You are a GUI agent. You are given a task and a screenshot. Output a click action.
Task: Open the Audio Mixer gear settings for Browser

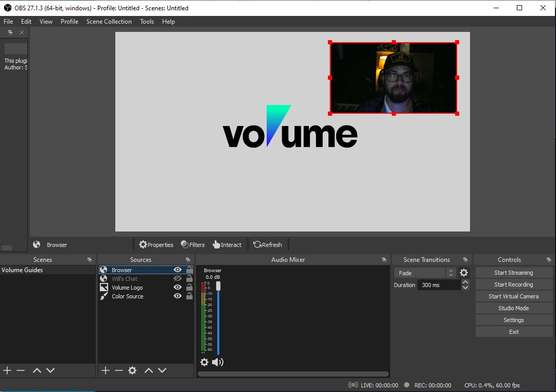pos(204,362)
